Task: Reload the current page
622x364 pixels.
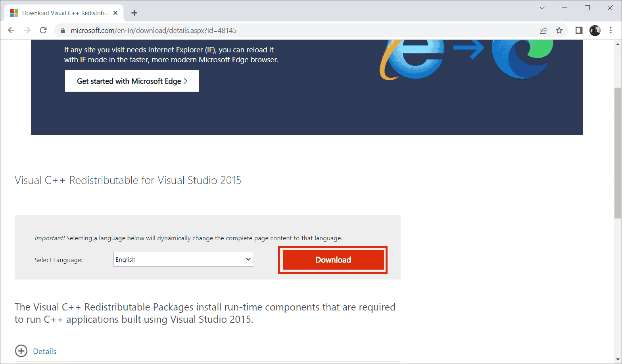Action: [x=43, y=30]
